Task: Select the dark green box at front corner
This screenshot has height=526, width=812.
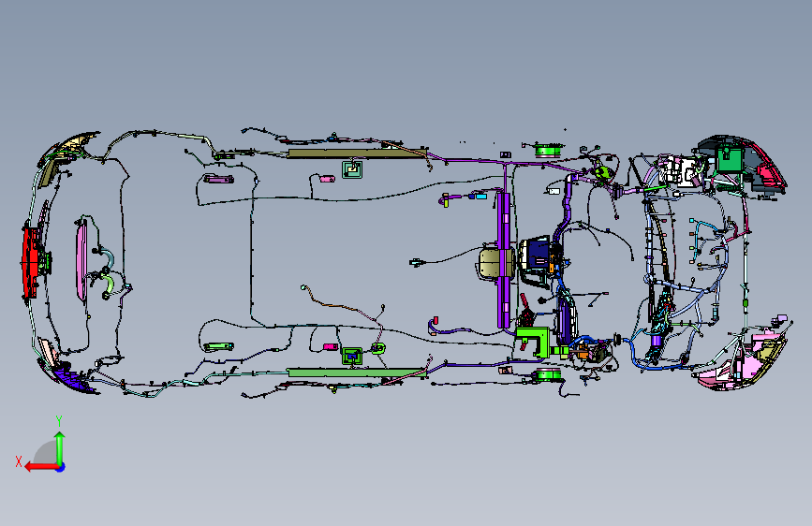Action: coord(730,158)
